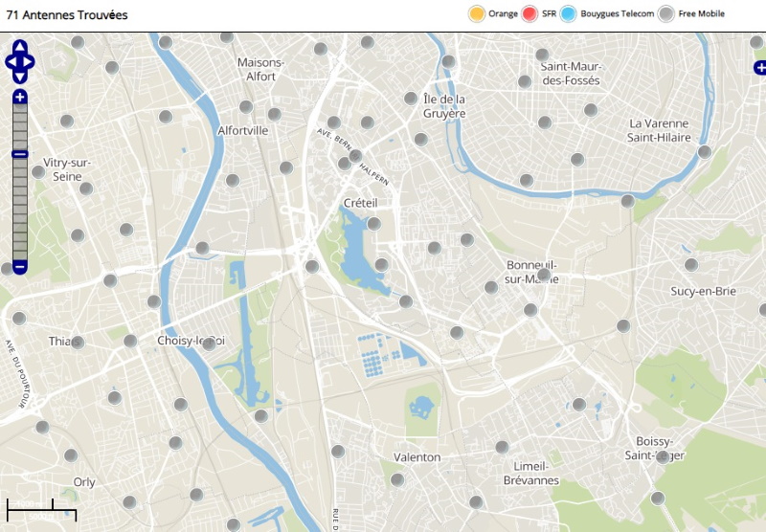Toggle the Bouygues Telecom operator filter

click(x=568, y=13)
